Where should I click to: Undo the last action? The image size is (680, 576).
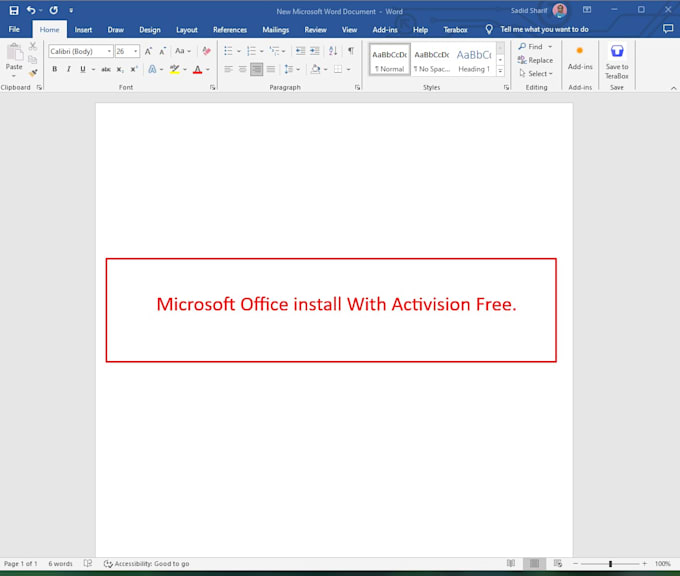[x=31, y=10]
